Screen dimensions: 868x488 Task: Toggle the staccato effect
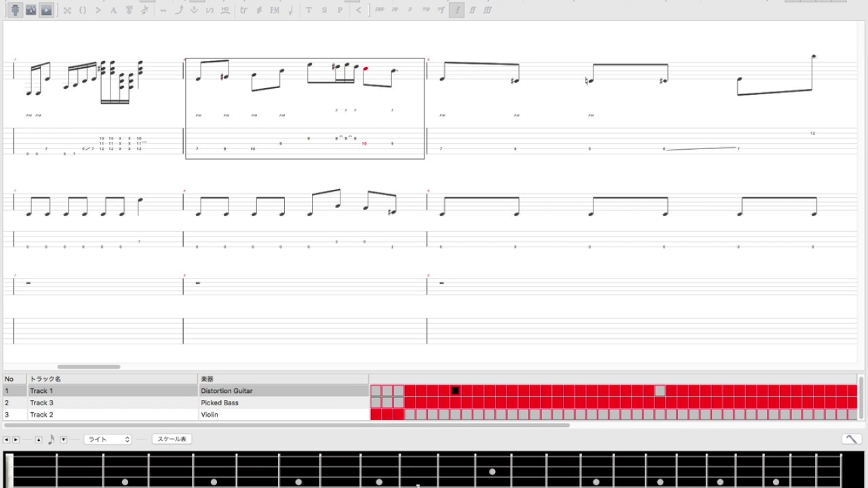pyautogui.click(x=290, y=10)
